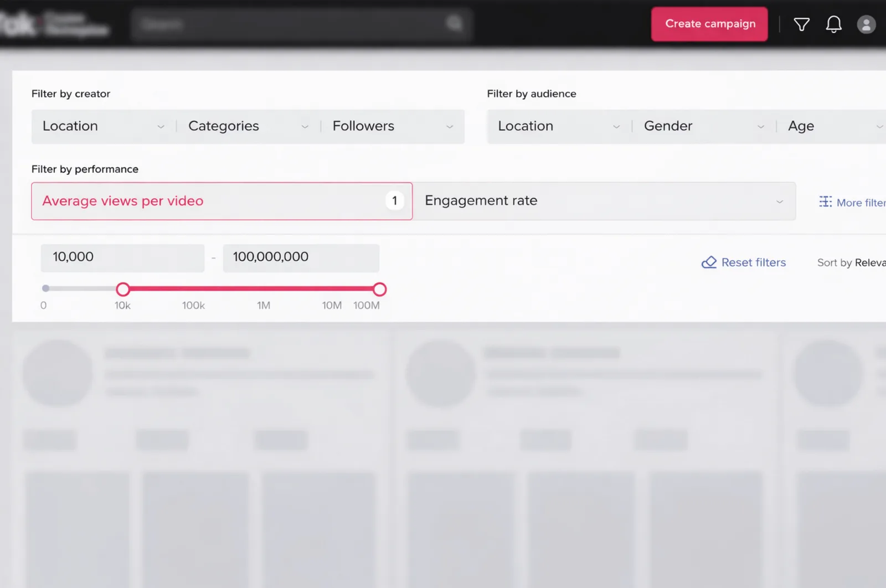Image resolution: width=886 pixels, height=588 pixels.
Task: Click the More filters grid icon
Action: point(825,202)
